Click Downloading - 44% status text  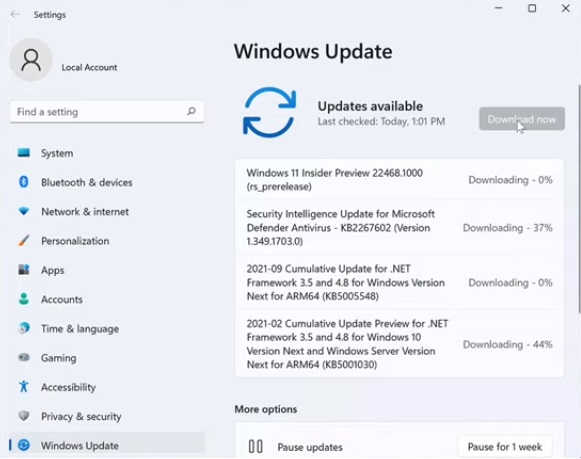(508, 345)
